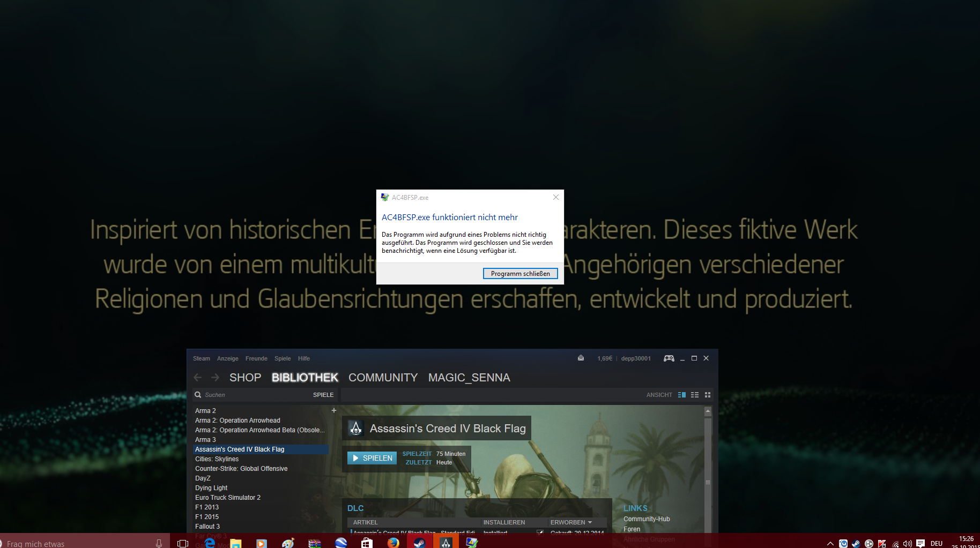Click the 'Programm schließen' button in the error dialog
Screen dimensions: 980x548
coord(520,274)
